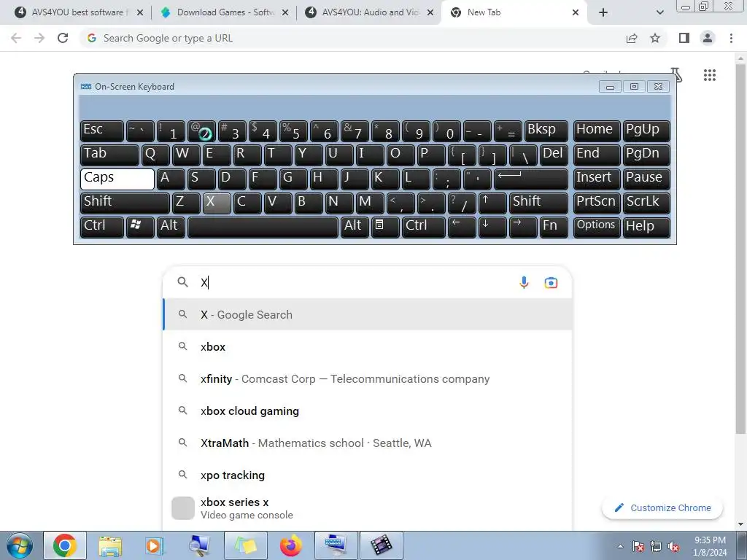The image size is (747, 560).
Task: Click the Tab key on the on-screen keyboard
Action: click(109, 155)
